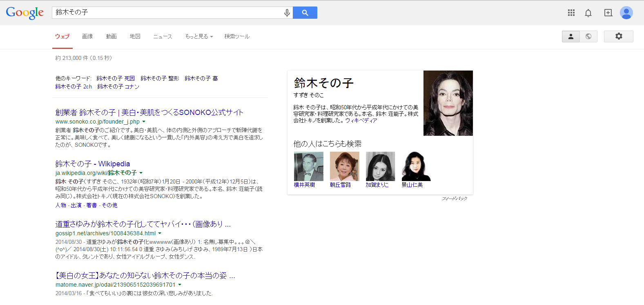644x305 pixels.
Task: Open the 【美白の女王】 naver matome result
Action: (x=145, y=276)
